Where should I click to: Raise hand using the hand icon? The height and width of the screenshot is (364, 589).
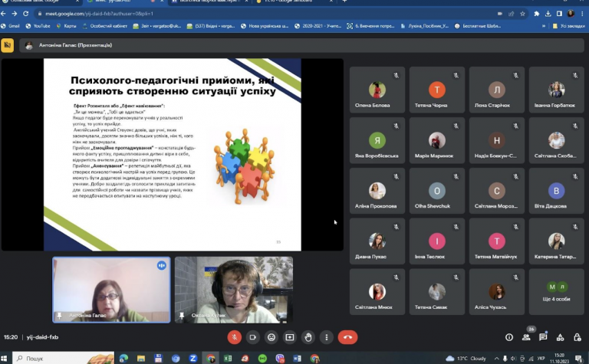point(308,337)
